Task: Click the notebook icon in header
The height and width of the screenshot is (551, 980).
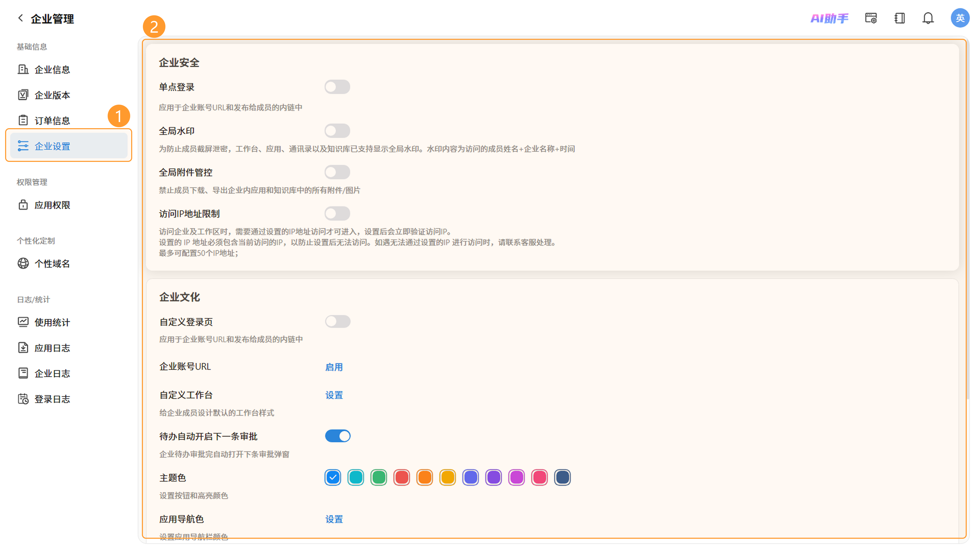Action: pyautogui.click(x=899, y=18)
